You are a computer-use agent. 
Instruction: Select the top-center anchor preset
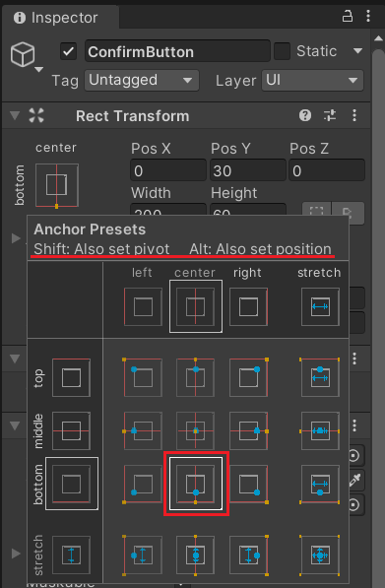195,377
